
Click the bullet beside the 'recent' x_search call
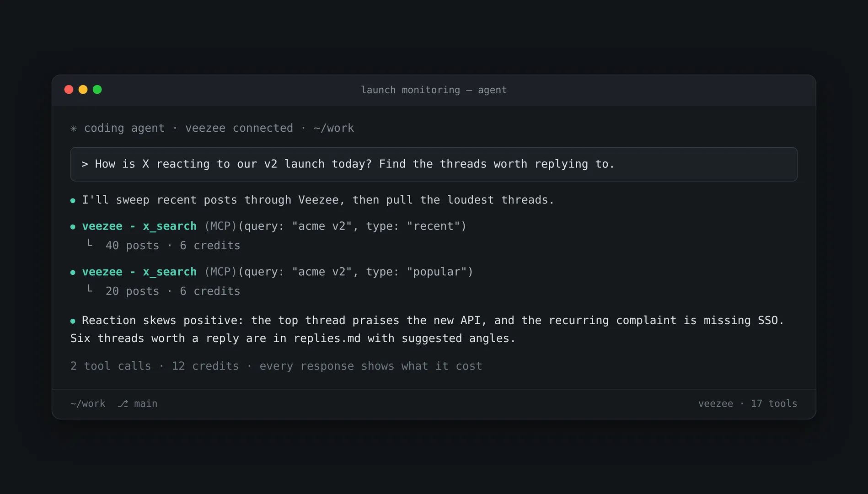click(73, 226)
